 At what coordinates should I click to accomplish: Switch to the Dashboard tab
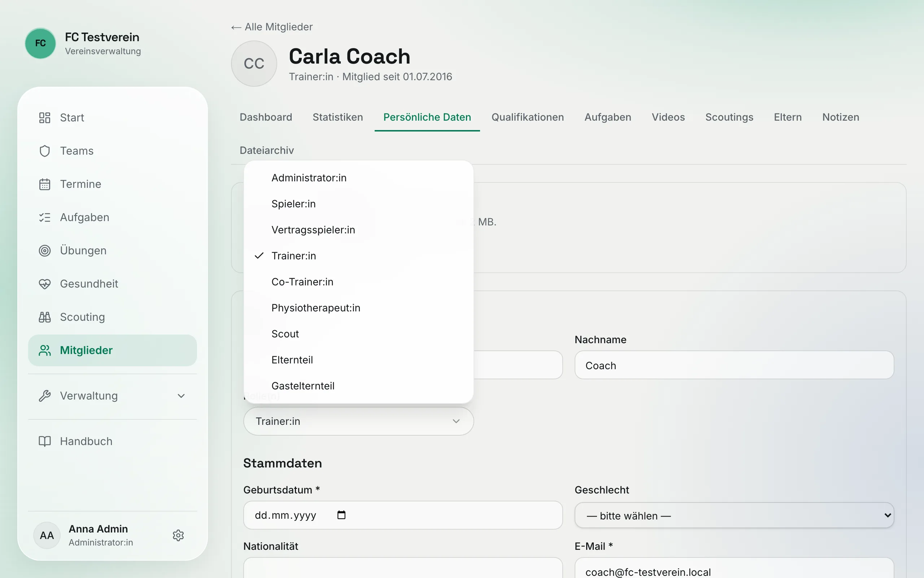(266, 117)
